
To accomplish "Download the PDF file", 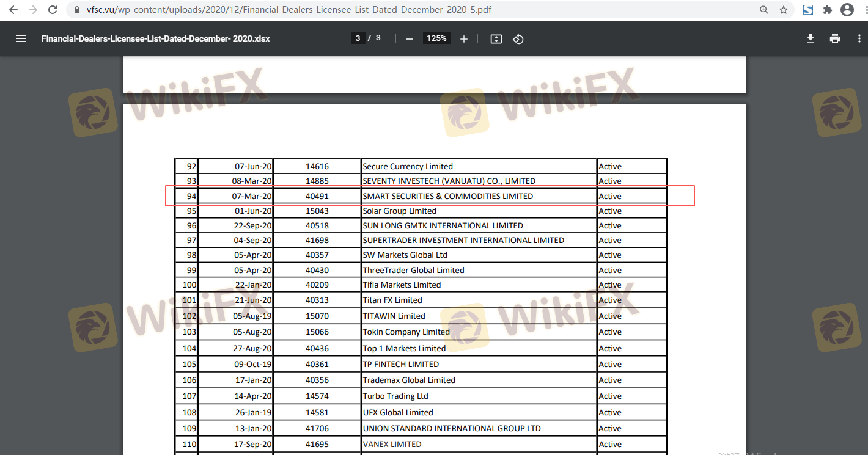I will [811, 38].
